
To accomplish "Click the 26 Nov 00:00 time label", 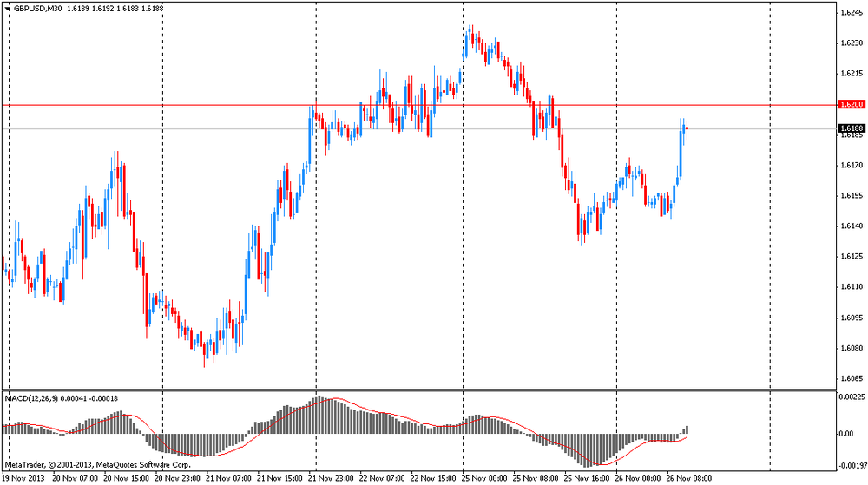I will click(x=638, y=478).
